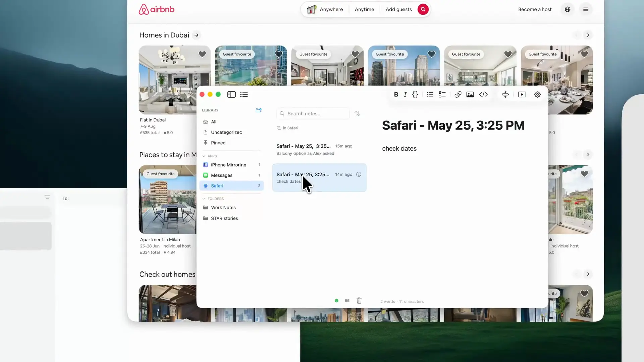This screenshot has height=362, width=644.
Task: Favourite the fifth Dubai listing
Action: tap(508, 54)
